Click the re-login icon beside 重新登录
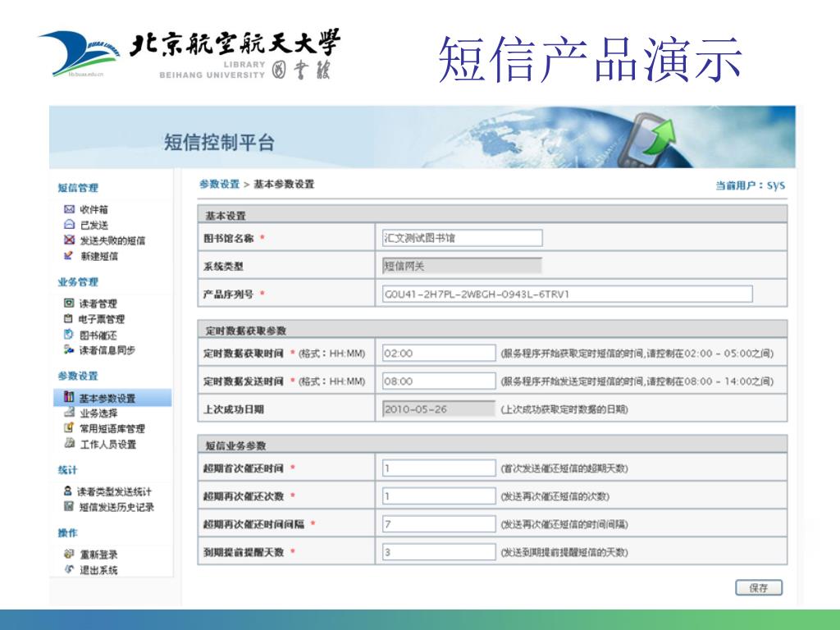Screen dimensions: 840x630 tap(69, 554)
